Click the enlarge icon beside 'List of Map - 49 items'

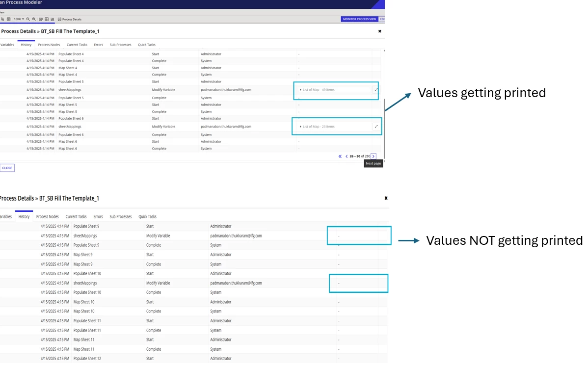[376, 90]
